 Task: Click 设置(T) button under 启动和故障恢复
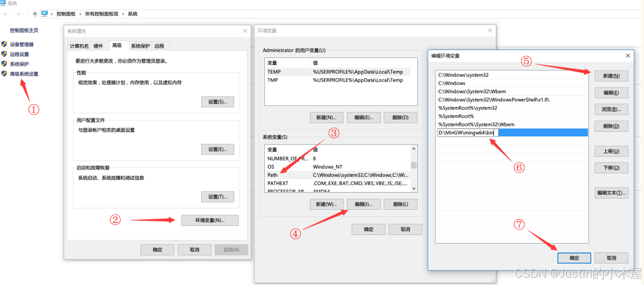218,197
